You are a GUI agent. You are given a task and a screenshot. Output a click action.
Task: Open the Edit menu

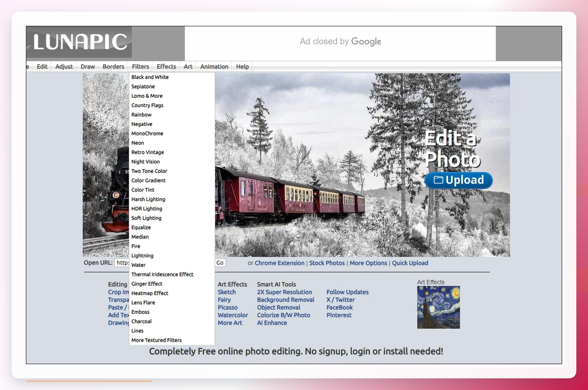coord(42,66)
